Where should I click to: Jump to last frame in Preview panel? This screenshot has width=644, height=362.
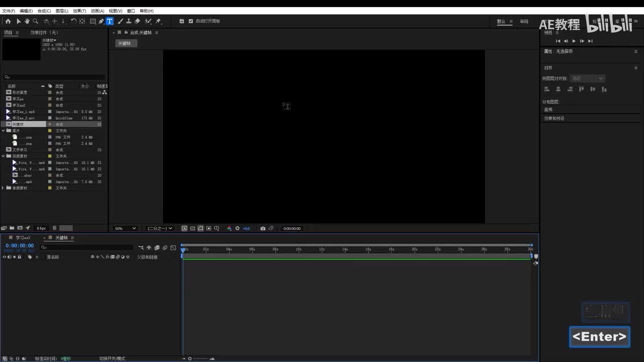tap(590, 41)
